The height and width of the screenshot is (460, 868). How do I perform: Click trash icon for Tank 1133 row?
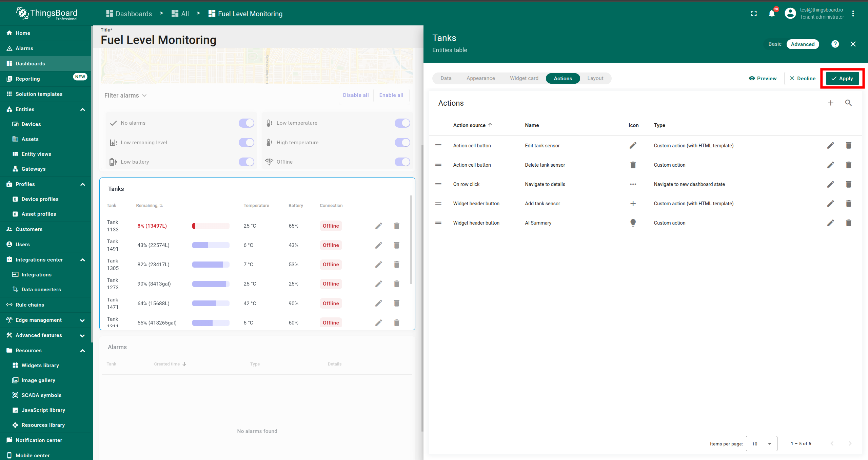pyautogui.click(x=396, y=226)
